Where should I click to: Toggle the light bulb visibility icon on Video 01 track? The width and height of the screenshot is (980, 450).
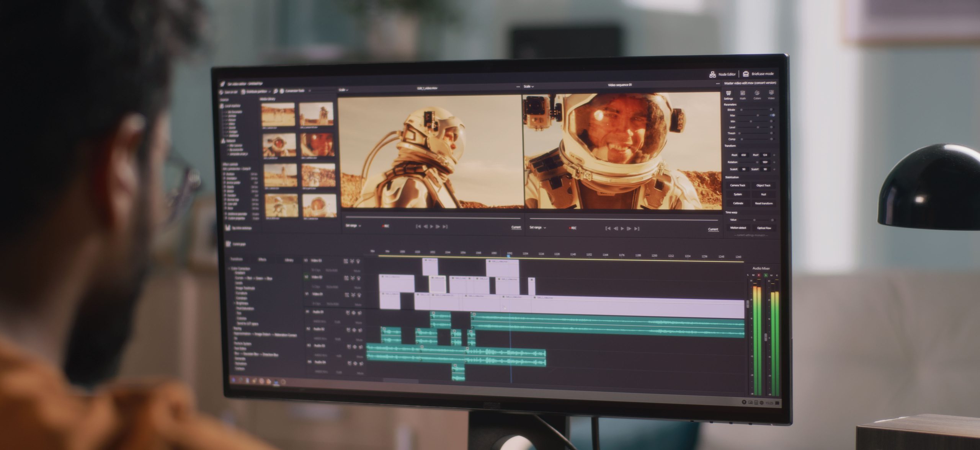358,295
